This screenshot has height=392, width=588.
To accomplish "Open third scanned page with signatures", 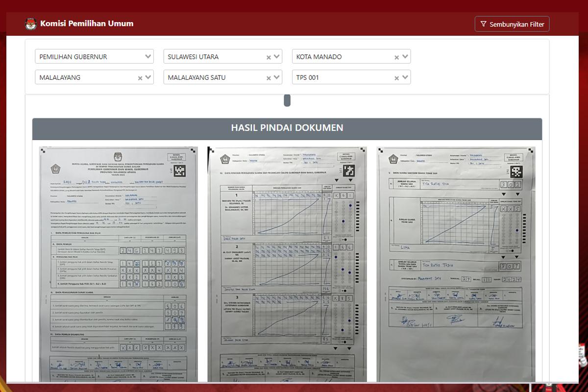I will [456, 264].
